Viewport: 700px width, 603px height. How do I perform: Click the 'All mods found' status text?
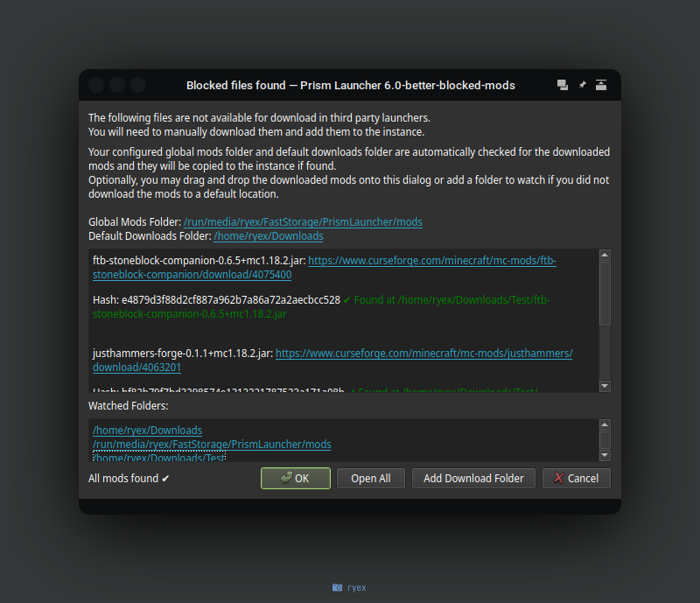129,479
